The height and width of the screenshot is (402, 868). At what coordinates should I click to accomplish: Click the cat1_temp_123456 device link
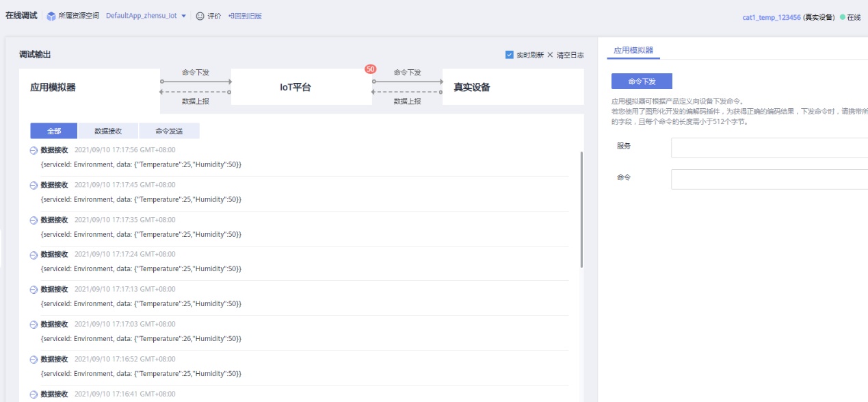pos(772,17)
